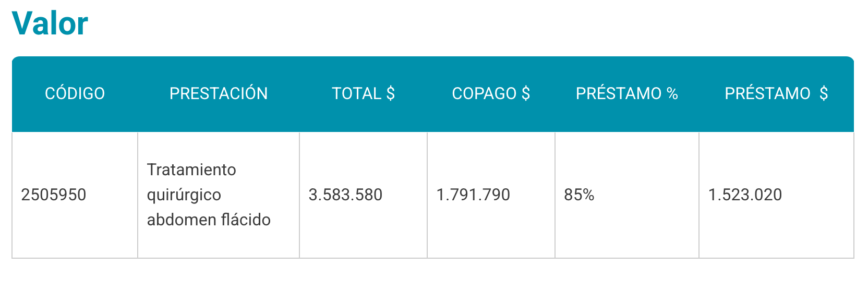Click the percent sign in PRÉSTAMO % header
868x290 pixels.
(672, 93)
